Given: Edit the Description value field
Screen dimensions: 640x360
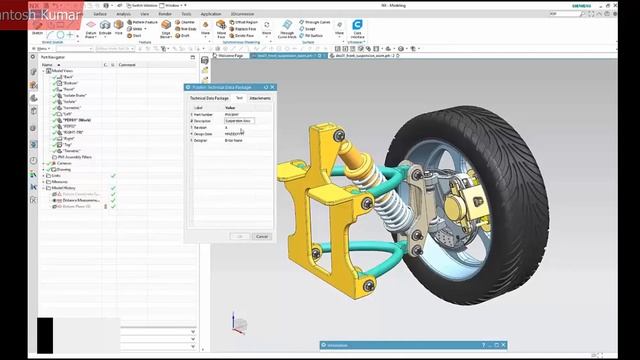Looking at the screenshot, I should 240,121.
